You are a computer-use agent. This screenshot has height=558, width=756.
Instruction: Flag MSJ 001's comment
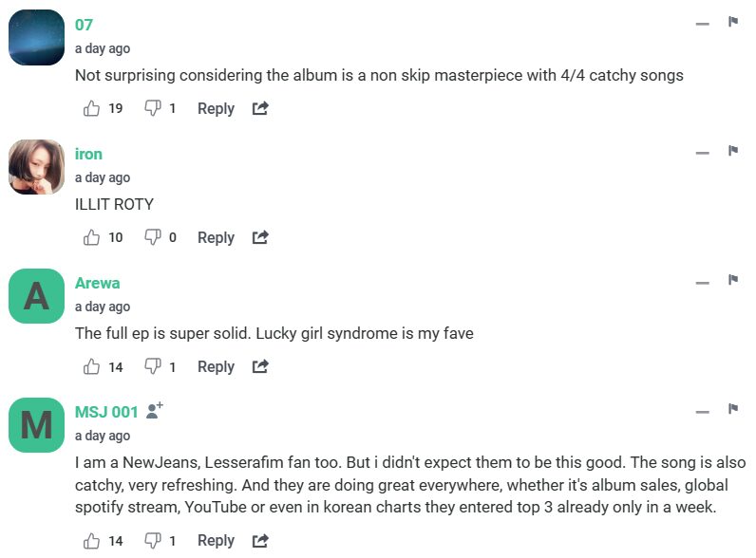point(733,409)
